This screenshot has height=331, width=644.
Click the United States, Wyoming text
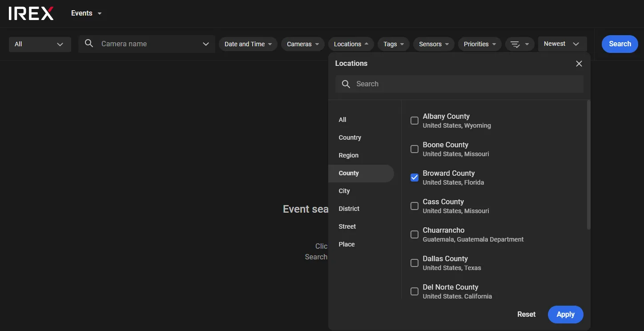457,125
